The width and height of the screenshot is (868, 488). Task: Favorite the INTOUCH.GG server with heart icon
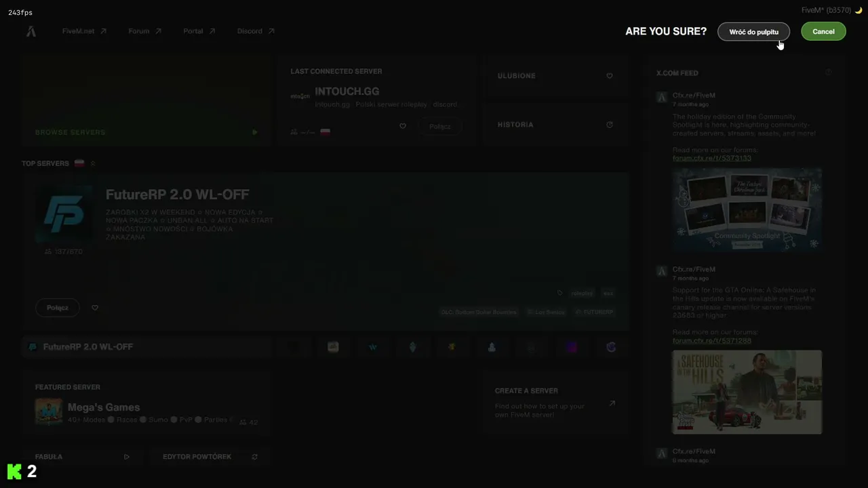(x=403, y=126)
